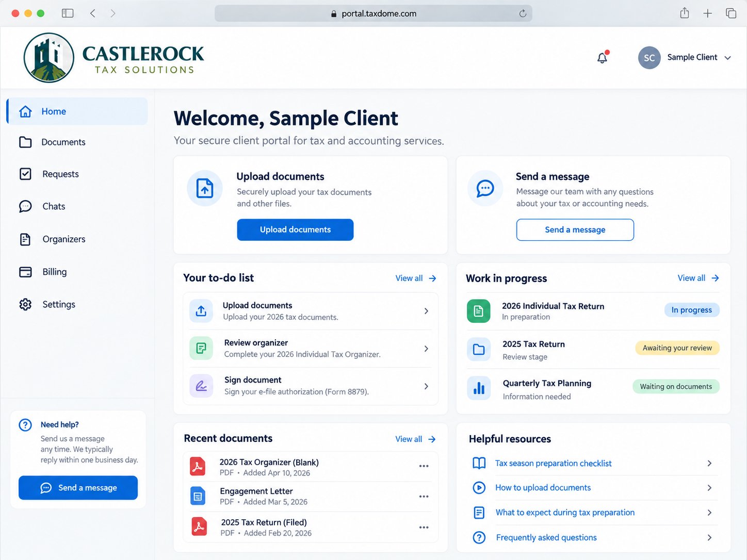Click the Waiting on documents badge
747x560 pixels.
(x=676, y=387)
